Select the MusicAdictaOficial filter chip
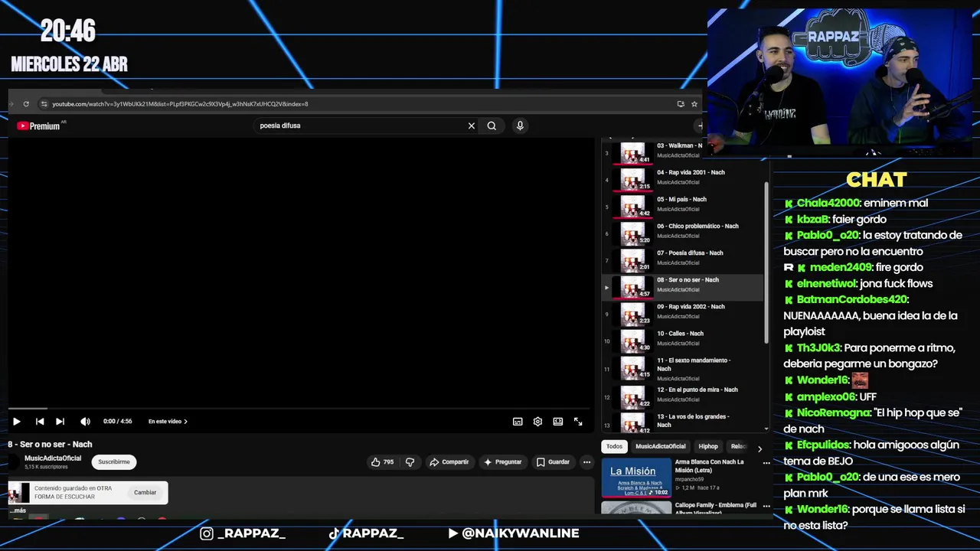Viewport: 980px width, 551px height. click(x=660, y=447)
